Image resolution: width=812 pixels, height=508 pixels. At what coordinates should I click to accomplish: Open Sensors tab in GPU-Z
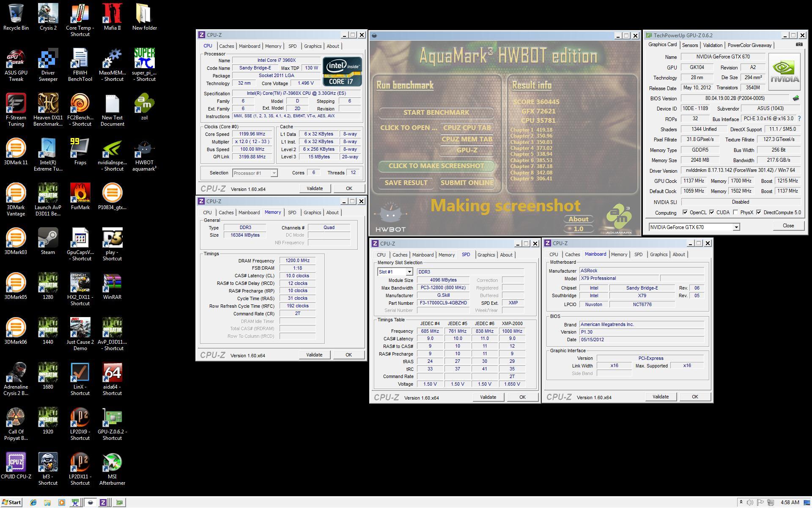pos(690,45)
